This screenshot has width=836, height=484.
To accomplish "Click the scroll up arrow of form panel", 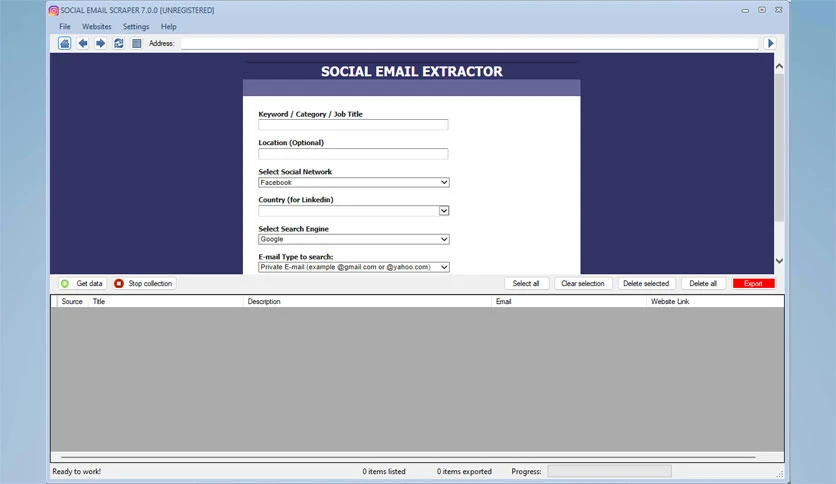I will (779, 67).
